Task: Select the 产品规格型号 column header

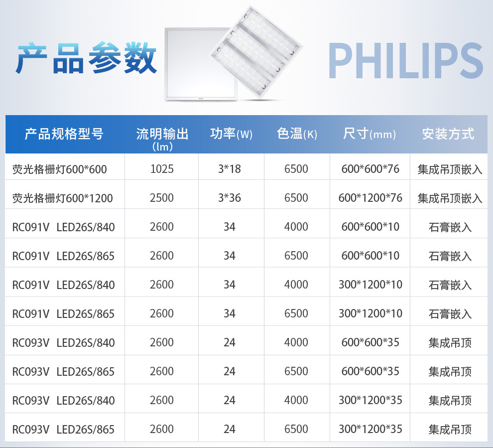Action: click(x=64, y=134)
